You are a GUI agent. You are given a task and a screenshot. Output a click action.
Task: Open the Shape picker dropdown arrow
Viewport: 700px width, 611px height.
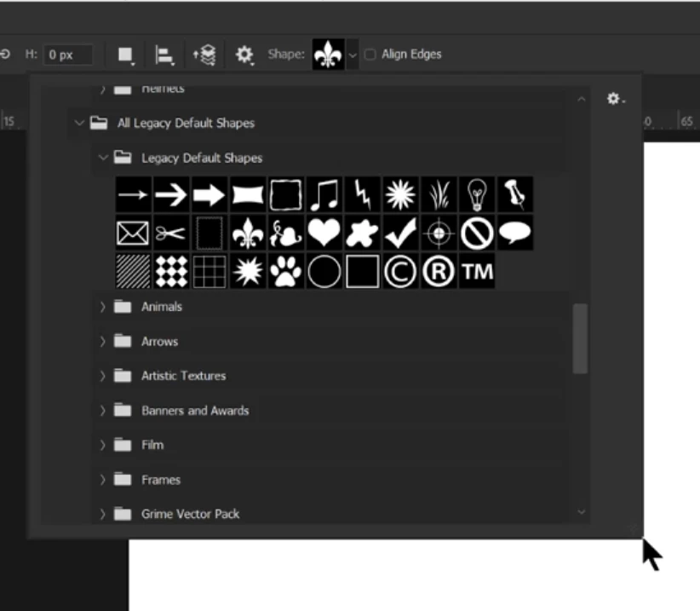353,55
